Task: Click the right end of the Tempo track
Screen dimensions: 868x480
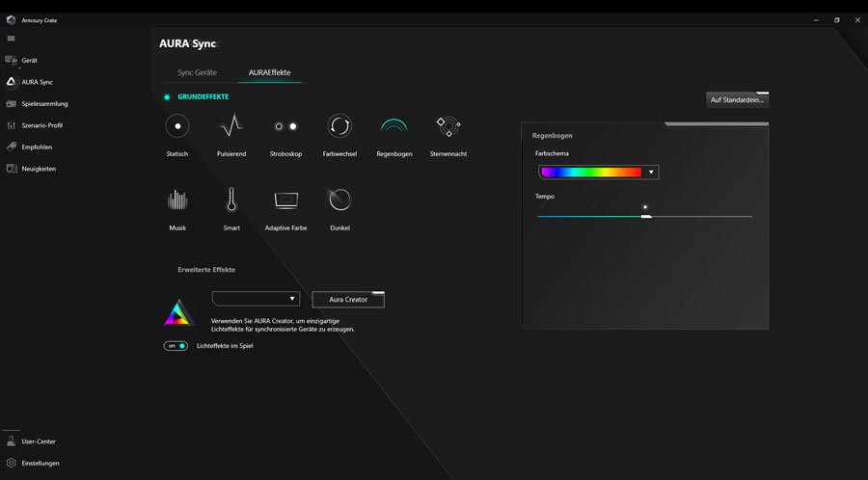Action: (x=750, y=217)
